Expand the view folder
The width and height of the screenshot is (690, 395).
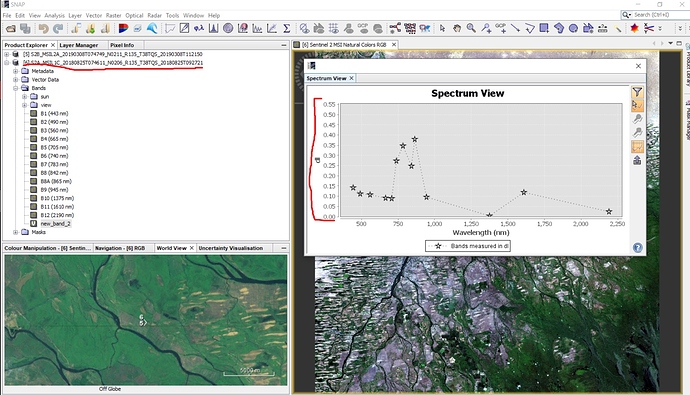pos(25,105)
